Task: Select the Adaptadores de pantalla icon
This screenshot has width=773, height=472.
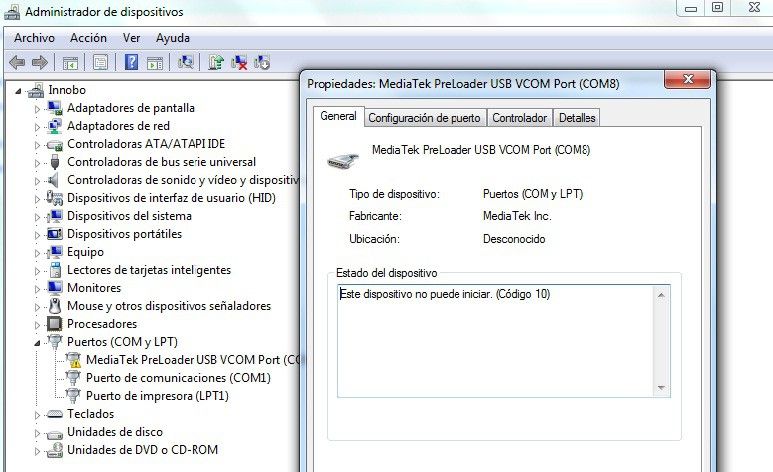Action: (x=54, y=108)
